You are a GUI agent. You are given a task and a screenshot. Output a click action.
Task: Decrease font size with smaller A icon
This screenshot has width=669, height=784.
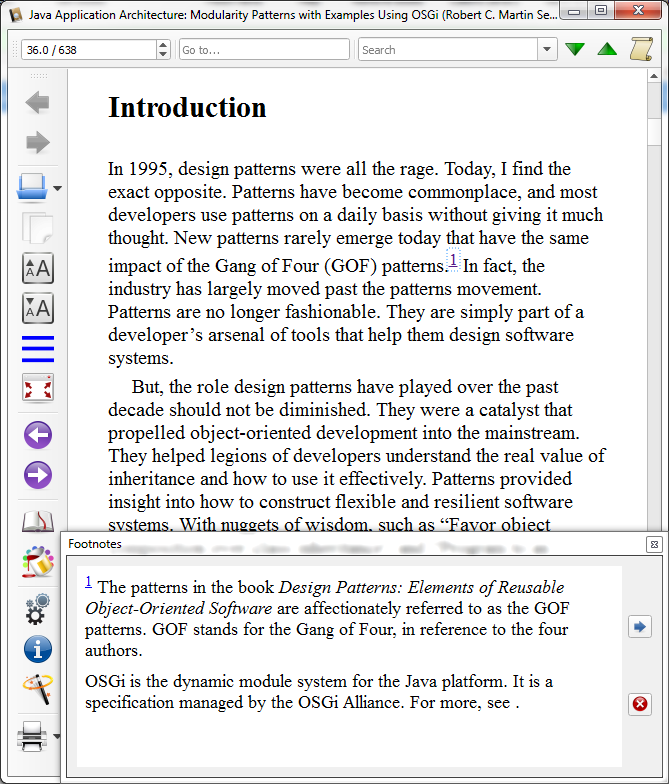38,308
